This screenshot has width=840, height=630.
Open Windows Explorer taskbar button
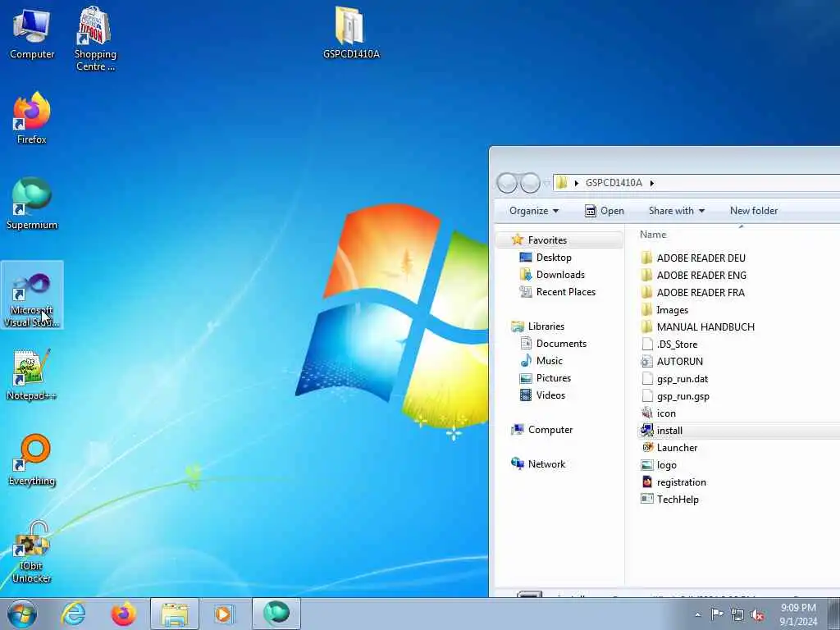tap(175, 614)
